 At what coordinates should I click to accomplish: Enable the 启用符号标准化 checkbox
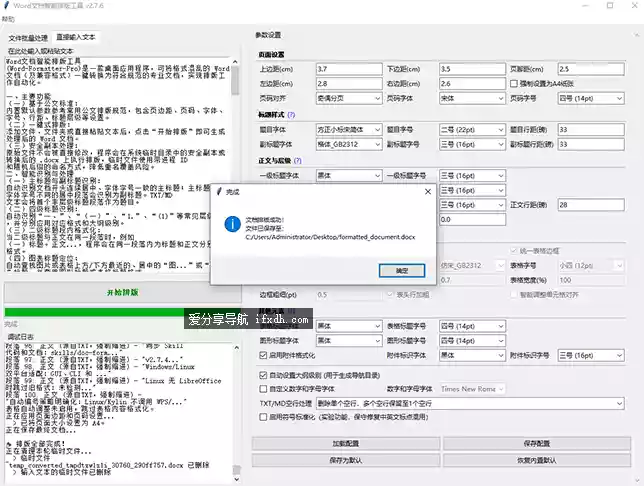tap(263, 417)
